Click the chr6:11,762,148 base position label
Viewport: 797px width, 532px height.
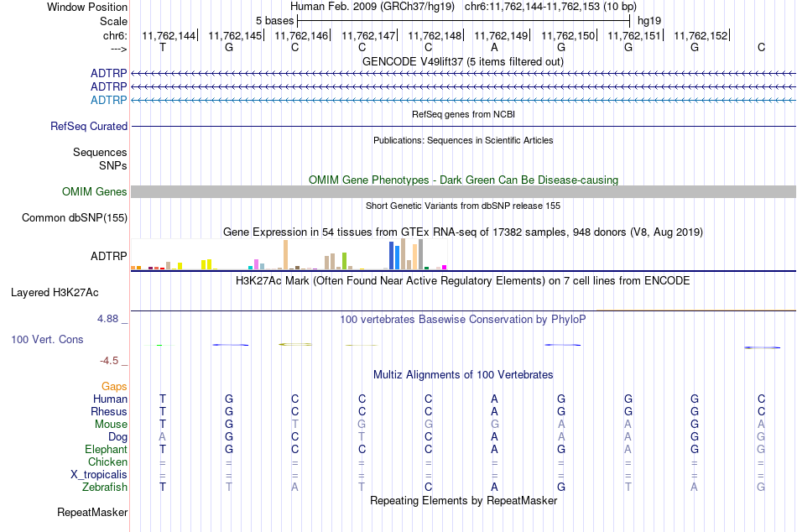[435, 35]
